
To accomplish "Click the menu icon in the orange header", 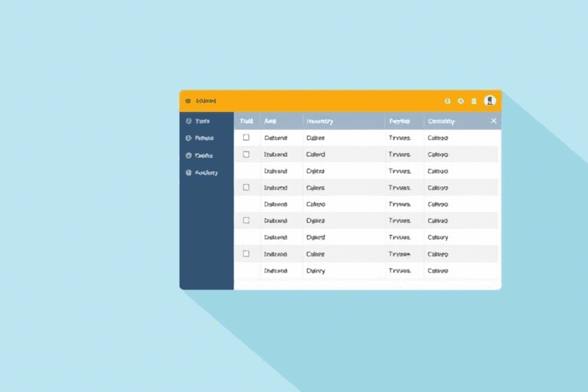I will [188, 101].
